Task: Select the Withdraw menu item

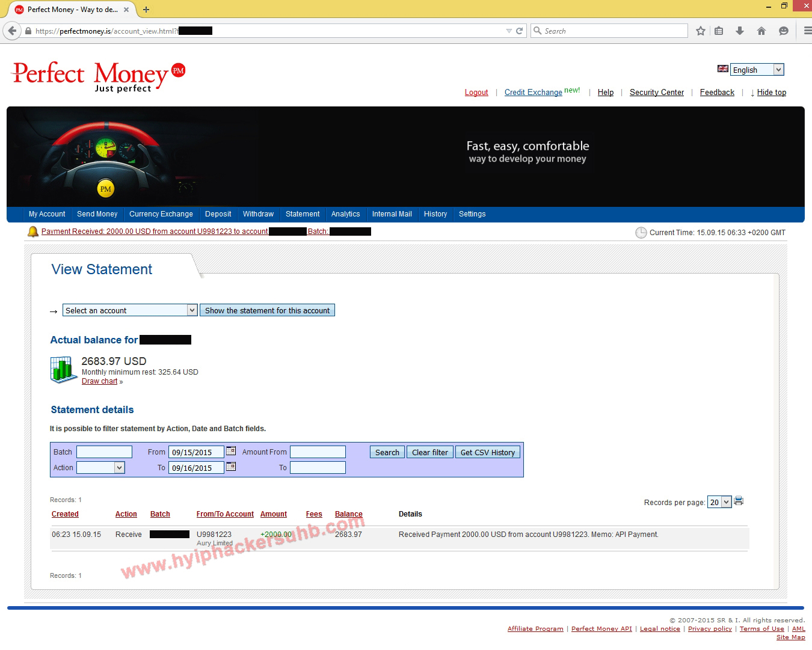Action: point(258,214)
